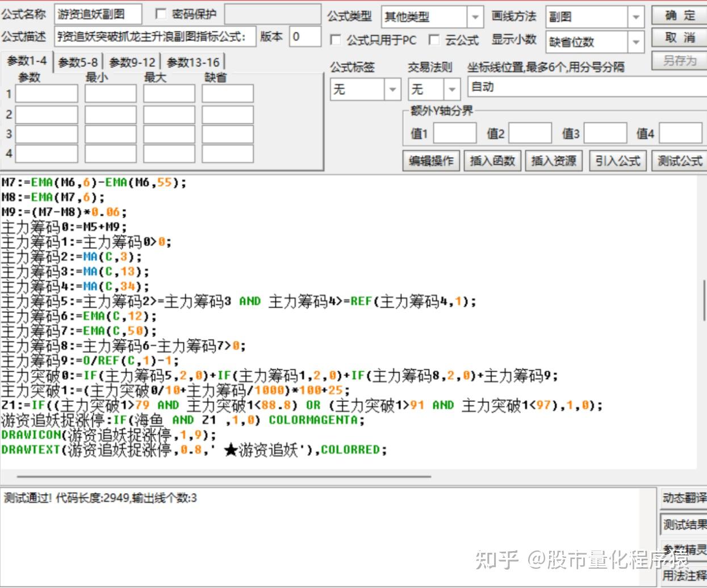Click the M9:=(M7-M8)*0.06 line

(x=64, y=212)
